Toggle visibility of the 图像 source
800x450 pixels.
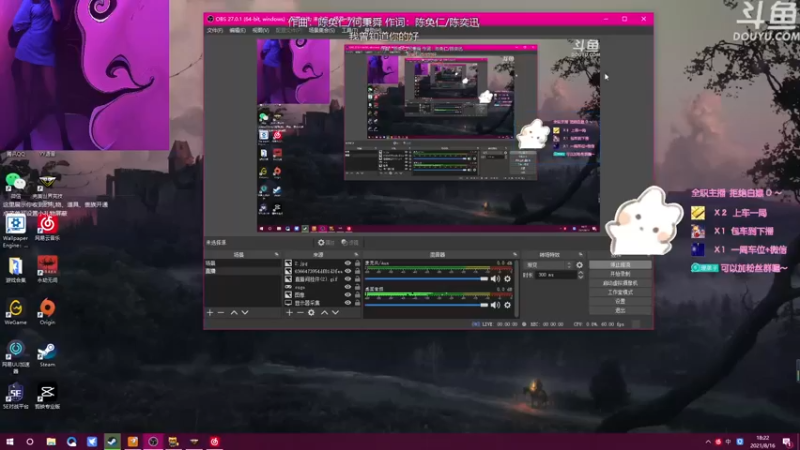(x=348, y=294)
